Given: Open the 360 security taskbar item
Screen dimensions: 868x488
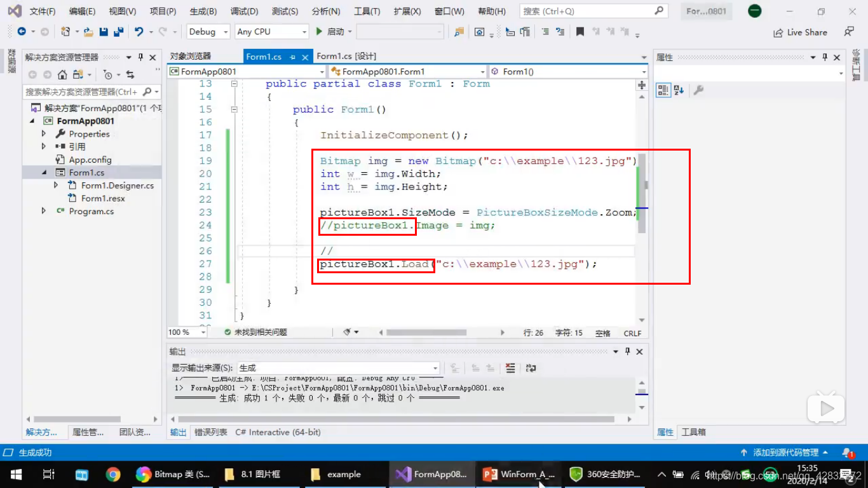Looking at the screenshot, I should click(x=605, y=474).
